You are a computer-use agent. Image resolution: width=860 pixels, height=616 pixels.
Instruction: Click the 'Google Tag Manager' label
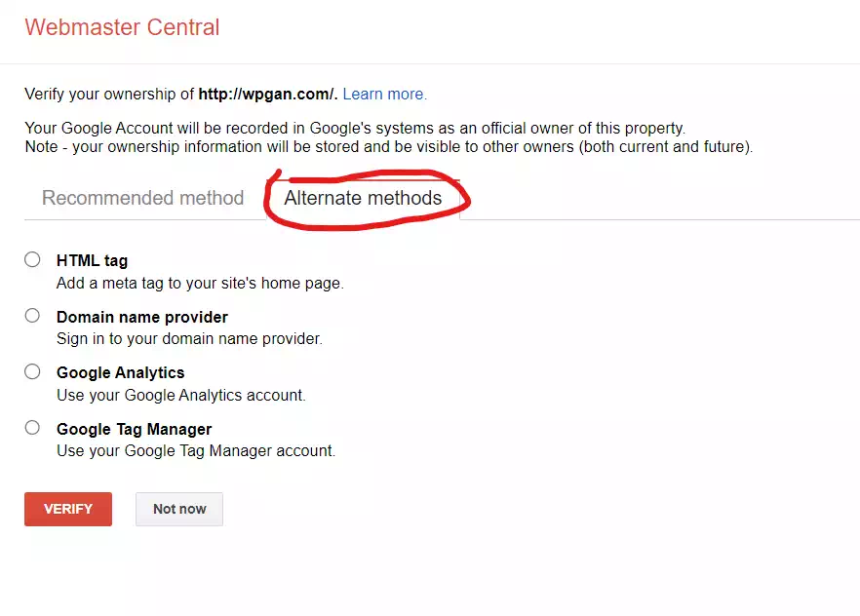pos(134,429)
